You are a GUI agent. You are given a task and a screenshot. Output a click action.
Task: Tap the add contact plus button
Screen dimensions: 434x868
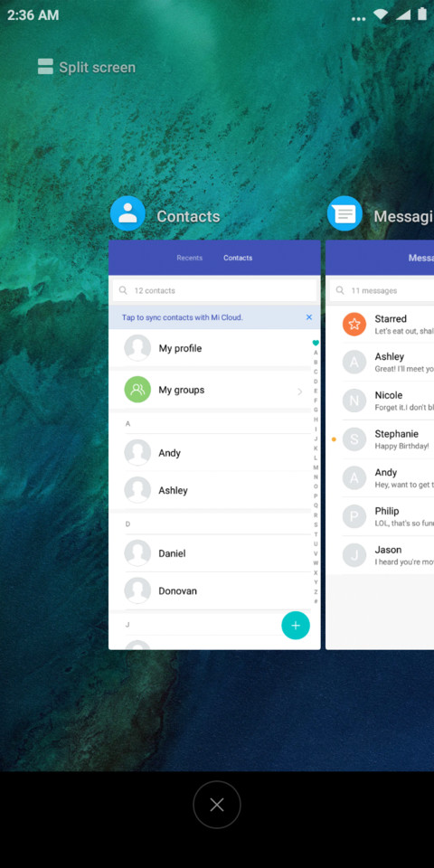(x=296, y=626)
